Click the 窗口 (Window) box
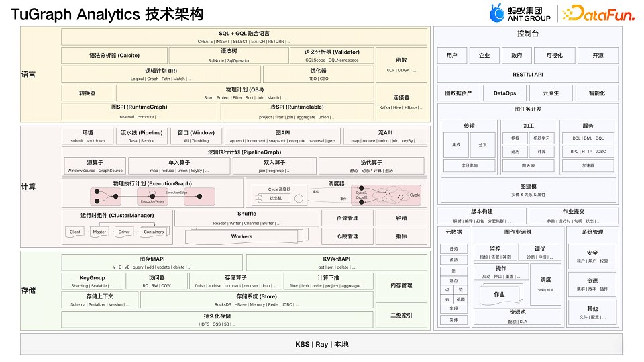644x362 pixels. (x=196, y=136)
